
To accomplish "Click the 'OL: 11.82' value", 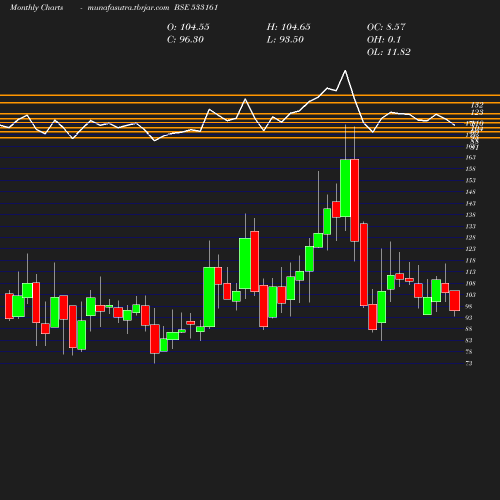I will (389, 52).
